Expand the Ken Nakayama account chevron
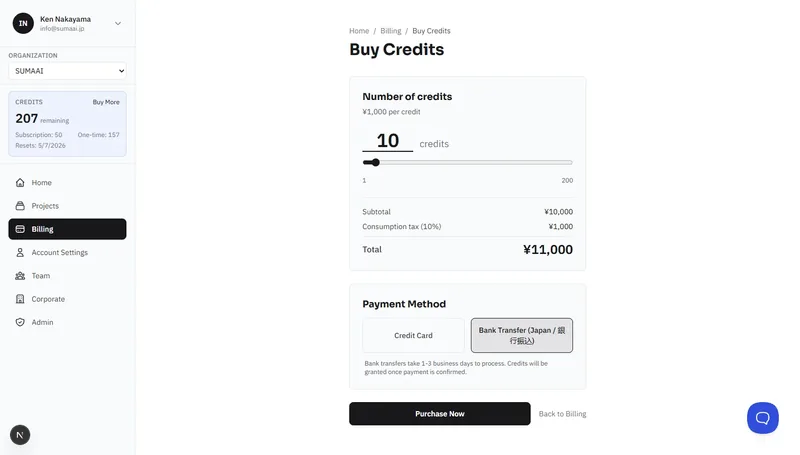800x455 pixels. [118, 23]
